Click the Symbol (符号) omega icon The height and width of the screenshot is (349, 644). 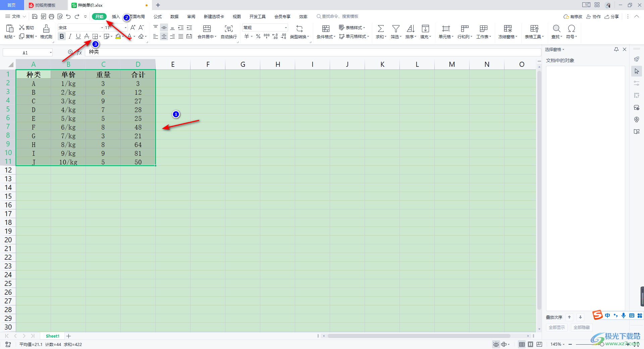[x=572, y=29]
